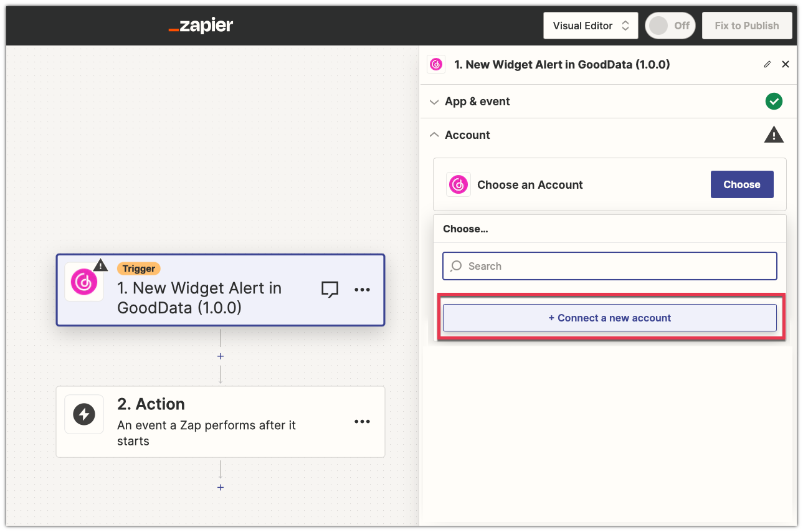The height and width of the screenshot is (532, 803).
Task: Click warning badge on trigger step
Action: tap(100, 265)
